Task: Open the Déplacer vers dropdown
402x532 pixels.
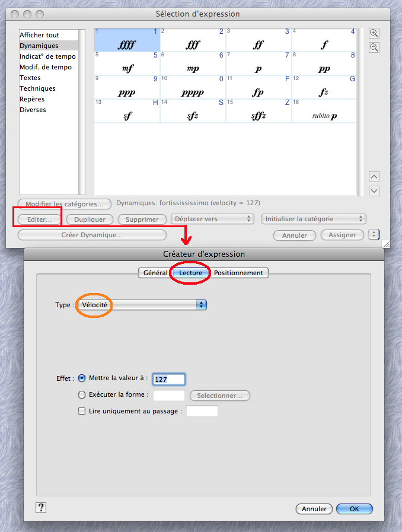Action: 212,219
